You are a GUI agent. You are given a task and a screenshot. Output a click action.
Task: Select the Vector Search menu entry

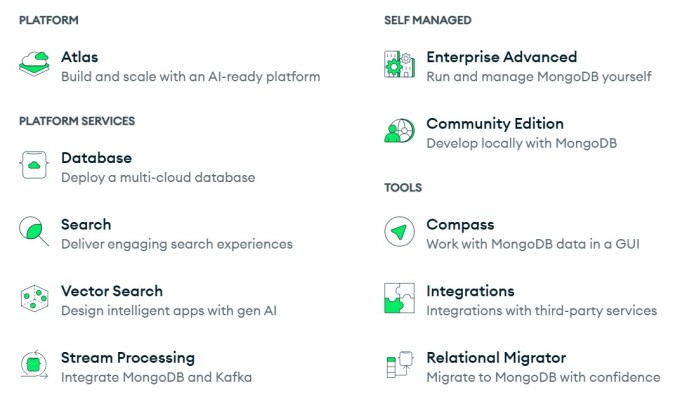click(112, 291)
